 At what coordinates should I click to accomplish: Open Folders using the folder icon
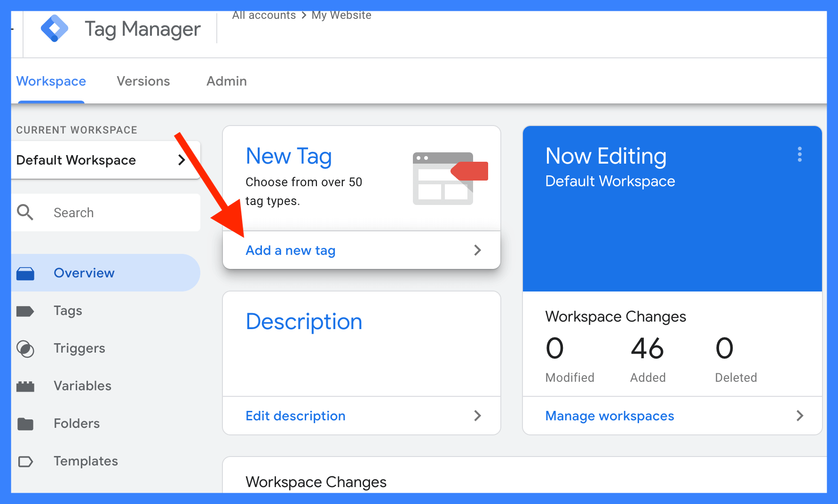tap(26, 423)
